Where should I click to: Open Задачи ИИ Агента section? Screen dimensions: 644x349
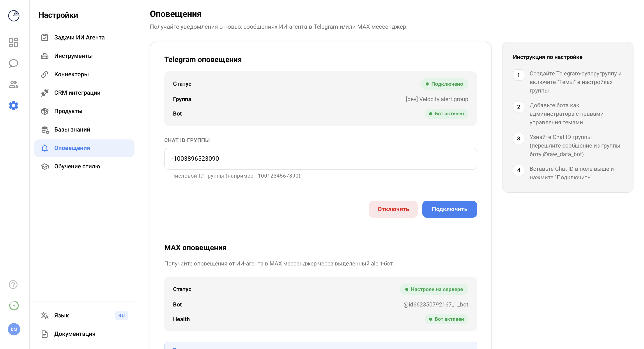pos(79,37)
